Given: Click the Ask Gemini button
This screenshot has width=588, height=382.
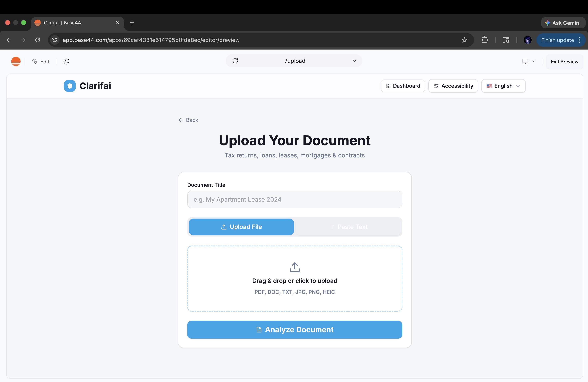Looking at the screenshot, I should click(x=563, y=23).
